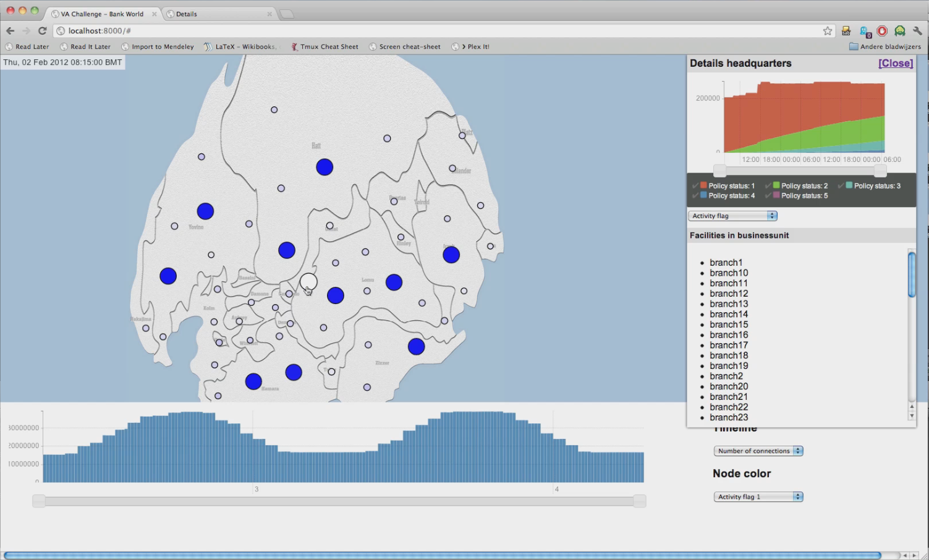Click 'branch20' in the facilities list
Image resolution: width=929 pixels, height=560 pixels.
tap(729, 386)
